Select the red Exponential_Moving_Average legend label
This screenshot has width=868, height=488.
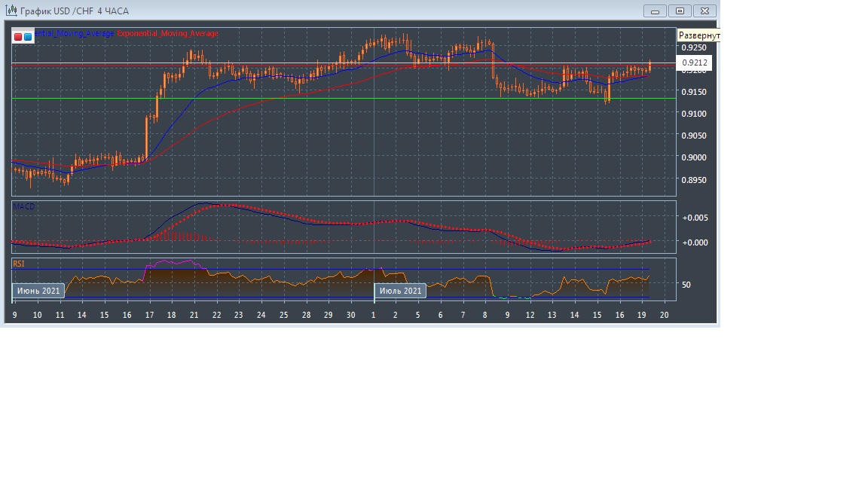click(x=167, y=34)
